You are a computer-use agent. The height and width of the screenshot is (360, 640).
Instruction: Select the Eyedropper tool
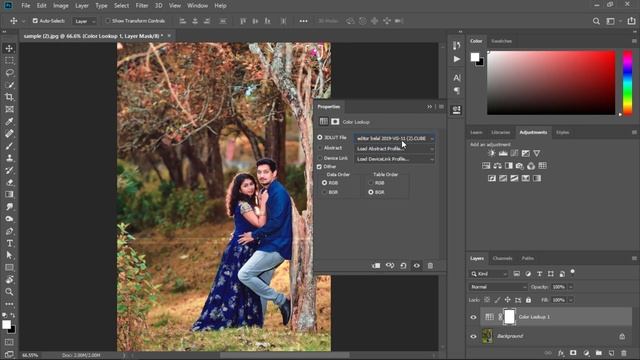[9, 122]
